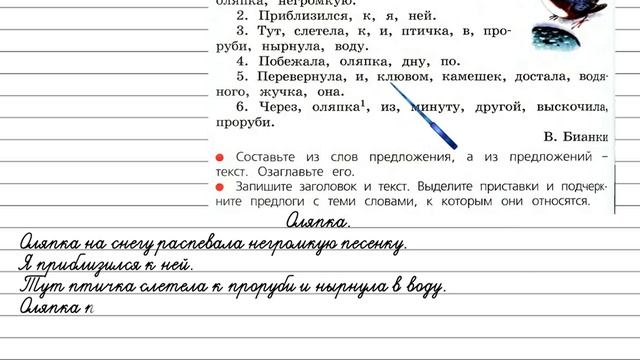Select exercise line "4. Побежала, оляпка, дну, по."

point(348,62)
